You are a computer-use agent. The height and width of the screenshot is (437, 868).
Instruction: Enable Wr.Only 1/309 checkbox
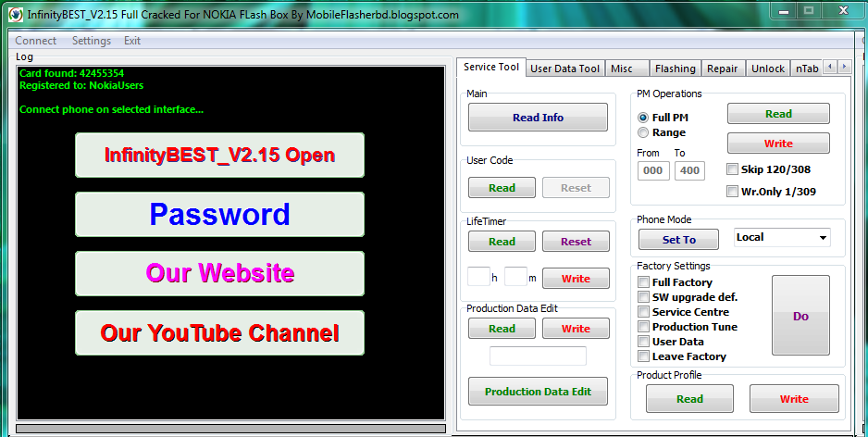(732, 192)
